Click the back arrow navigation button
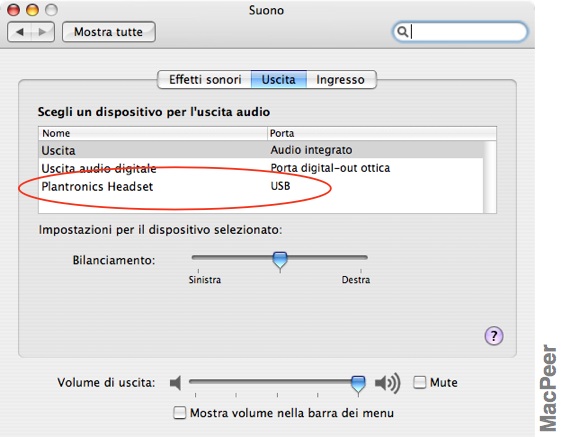This screenshot has width=561, height=437. pos(19,32)
